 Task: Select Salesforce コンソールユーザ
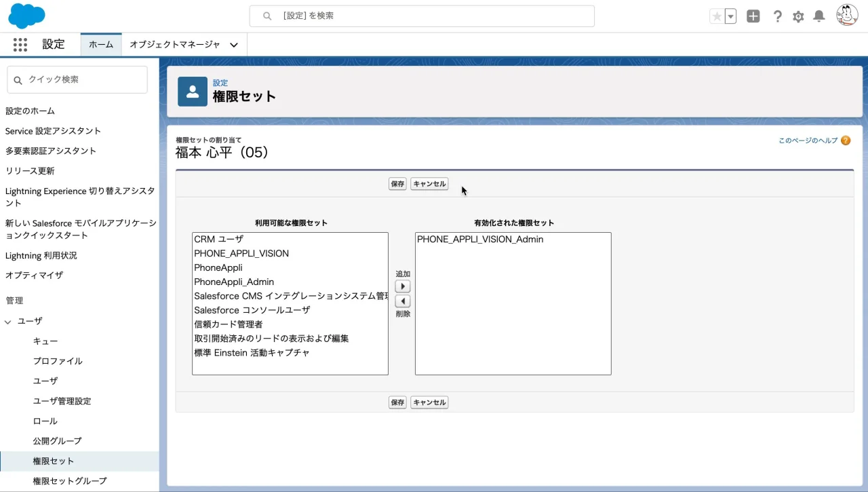click(290, 310)
